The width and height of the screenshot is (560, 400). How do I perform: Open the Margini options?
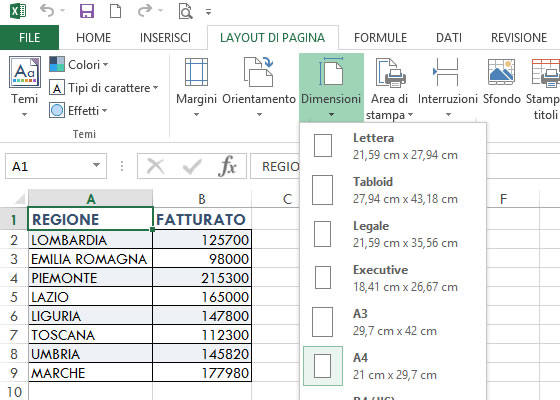(x=196, y=87)
